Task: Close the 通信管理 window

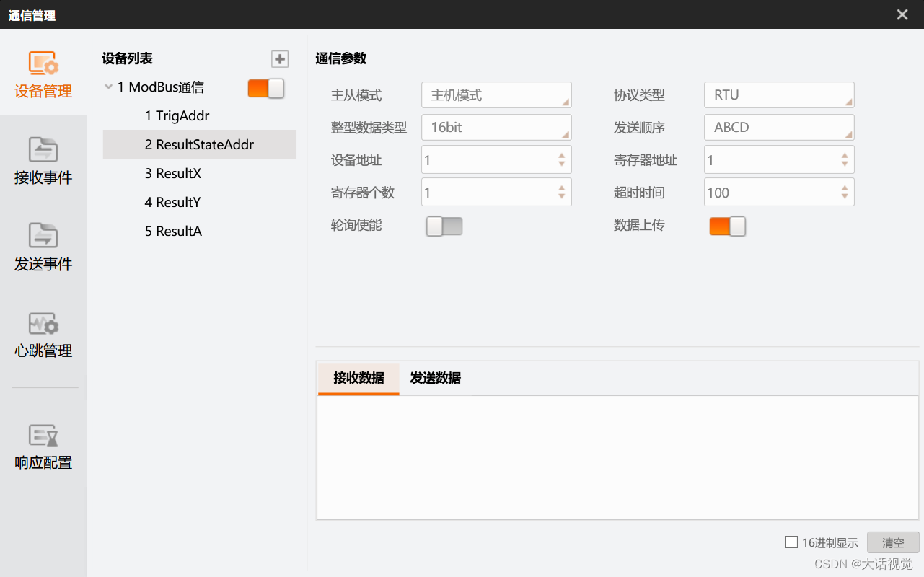Action: coord(902,14)
